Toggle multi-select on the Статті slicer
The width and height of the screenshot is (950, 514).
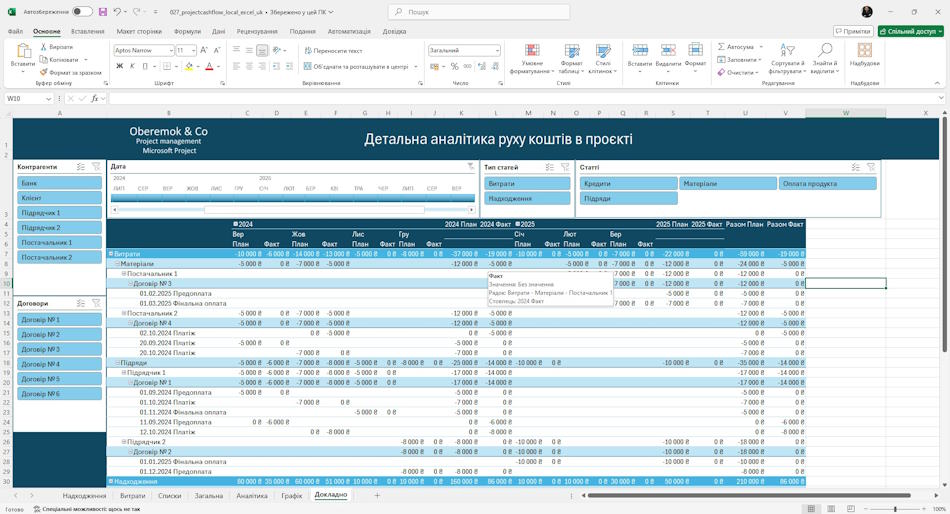click(x=855, y=167)
